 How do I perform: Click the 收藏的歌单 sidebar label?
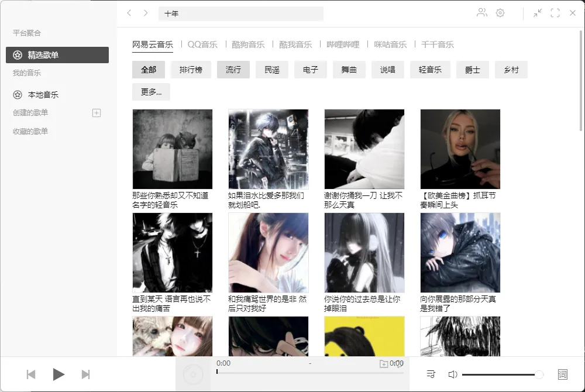tap(30, 131)
